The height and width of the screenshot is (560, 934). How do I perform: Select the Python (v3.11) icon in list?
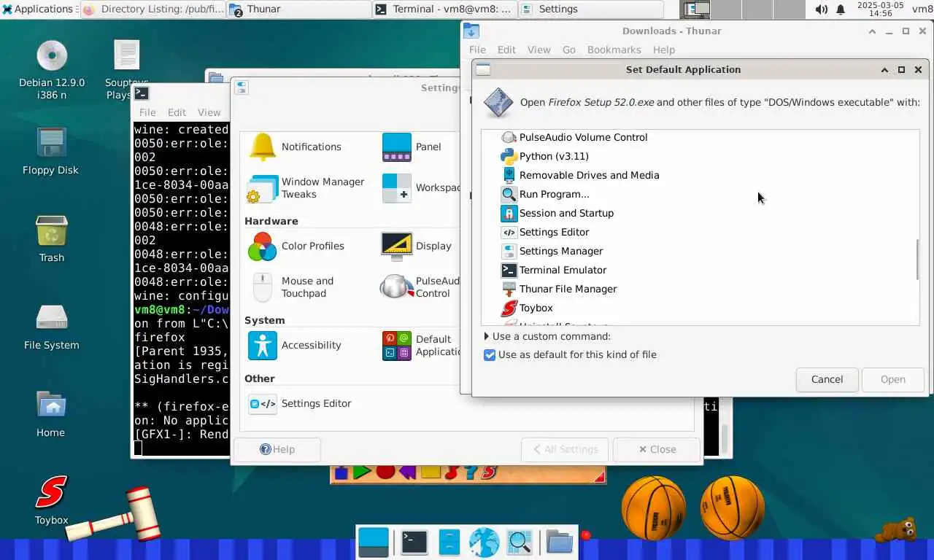pos(509,156)
